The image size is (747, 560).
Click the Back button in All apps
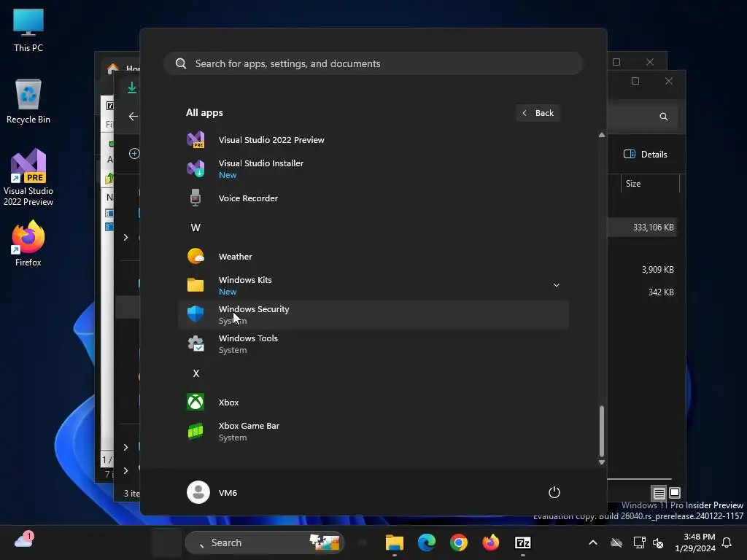point(538,113)
